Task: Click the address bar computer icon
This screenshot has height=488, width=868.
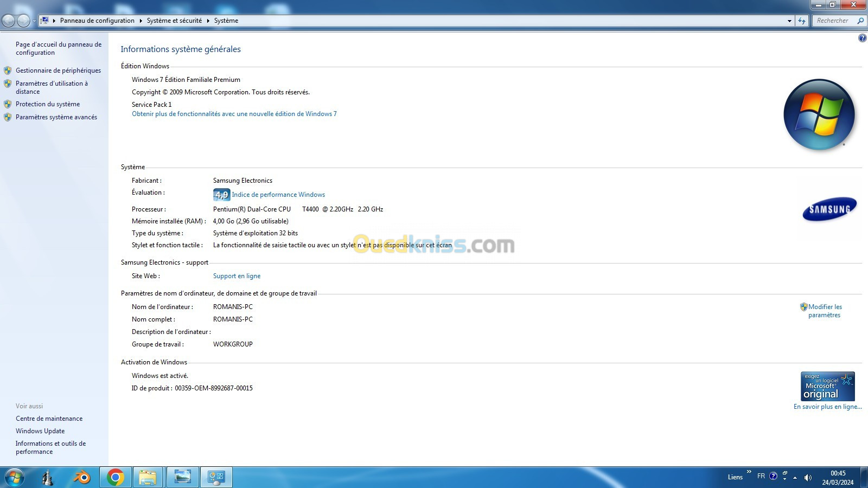Action: 45,21
